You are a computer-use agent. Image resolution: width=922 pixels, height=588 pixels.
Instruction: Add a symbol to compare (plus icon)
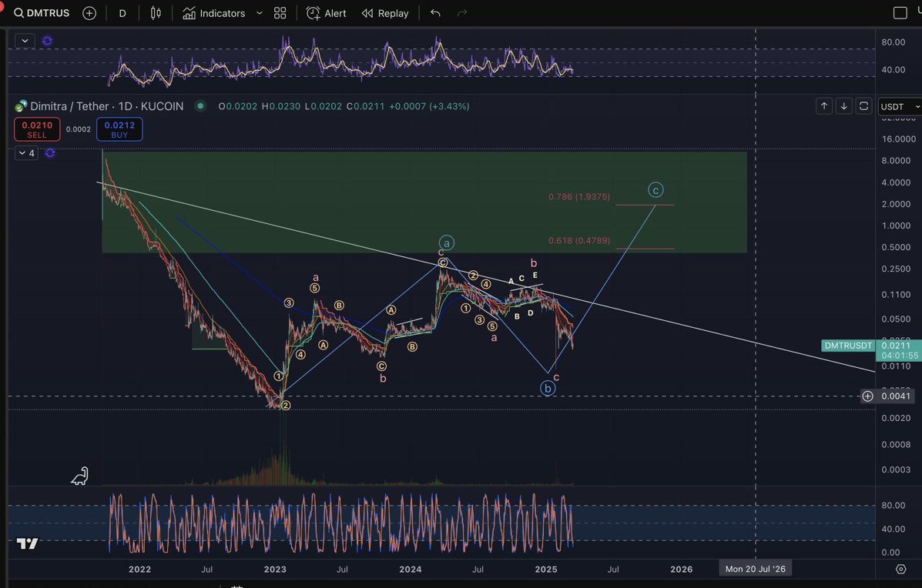point(89,13)
